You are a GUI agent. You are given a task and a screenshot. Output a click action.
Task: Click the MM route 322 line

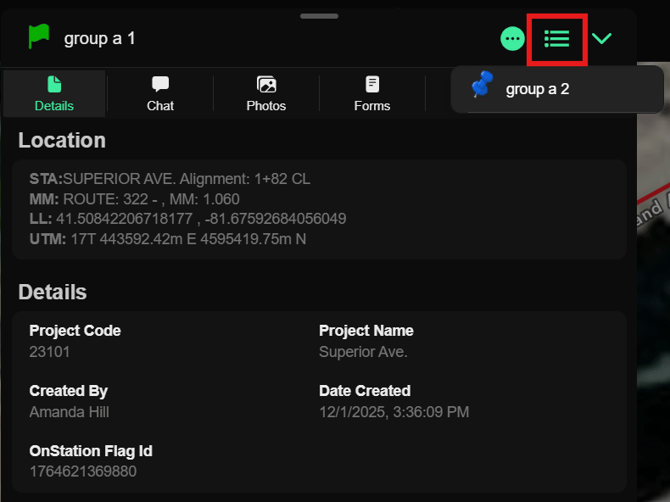[135, 199]
